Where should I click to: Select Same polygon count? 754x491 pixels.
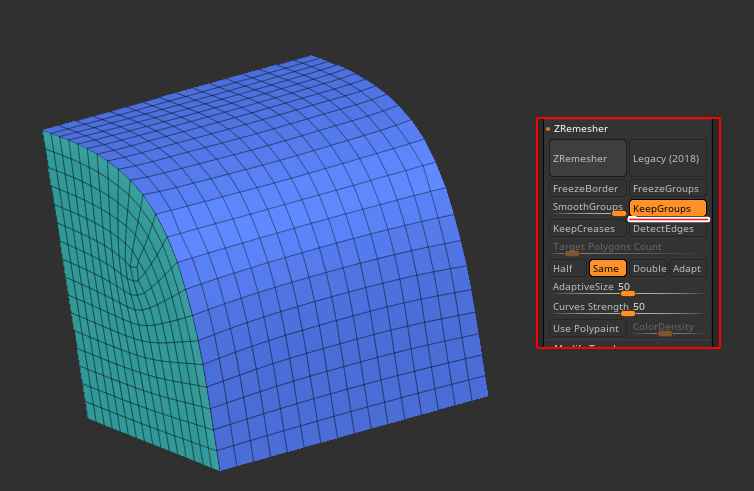(x=607, y=268)
